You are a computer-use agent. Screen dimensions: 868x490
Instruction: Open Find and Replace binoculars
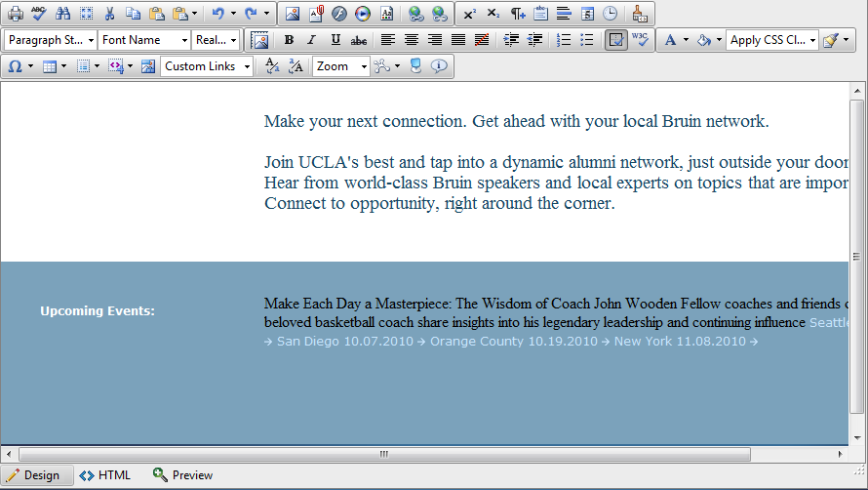[62, 14]
